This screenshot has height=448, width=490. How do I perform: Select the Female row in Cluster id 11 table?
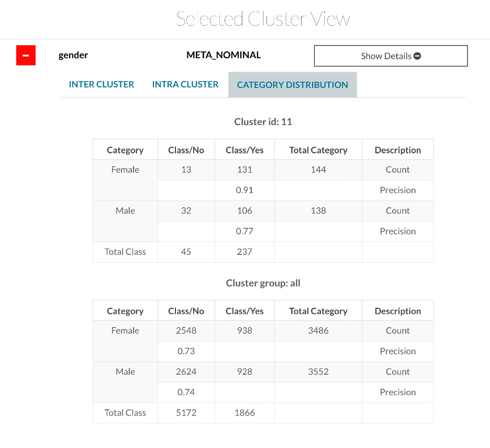(x=125, y=170)
